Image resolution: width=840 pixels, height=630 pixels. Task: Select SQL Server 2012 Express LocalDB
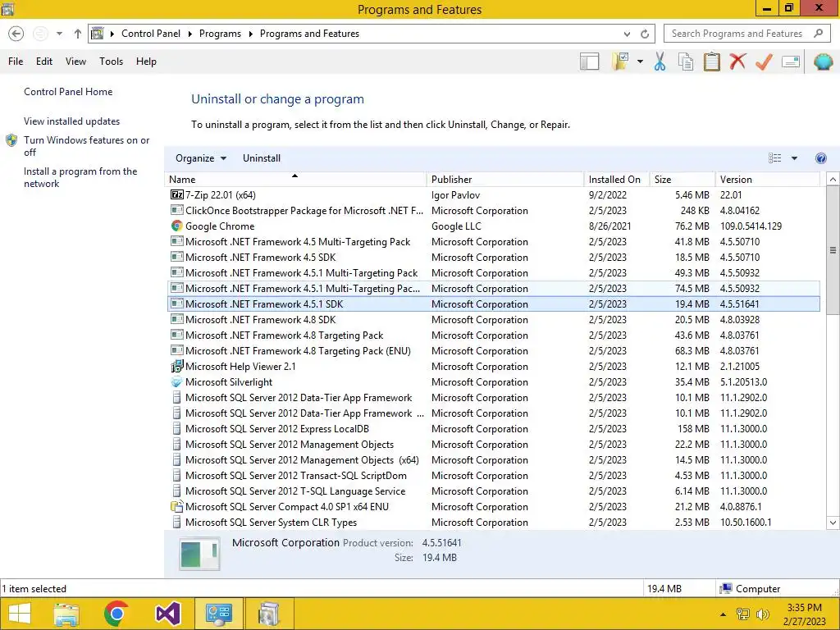click(493, 428)
